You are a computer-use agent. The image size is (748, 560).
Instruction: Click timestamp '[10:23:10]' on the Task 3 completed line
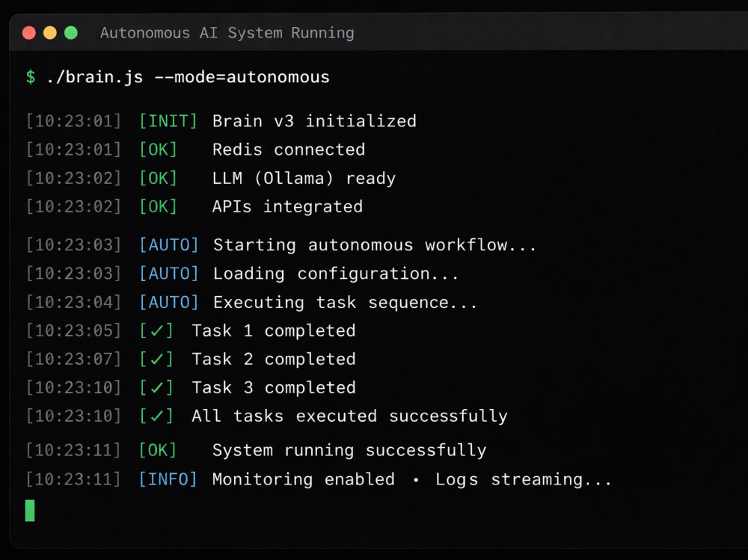[x=74, y=387]
